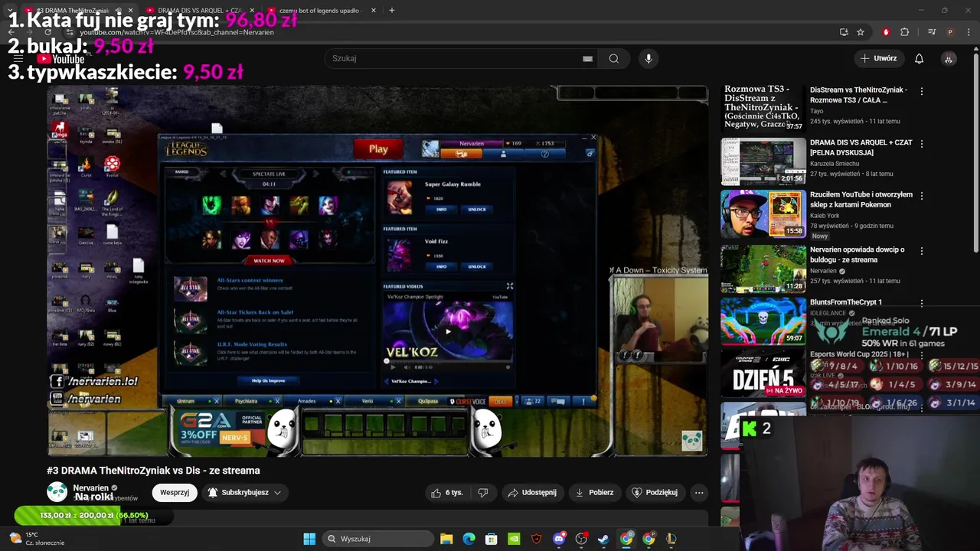Open Chrome tab search dropdown arrow
The image size is (980, 551).
tap(10, 11)
